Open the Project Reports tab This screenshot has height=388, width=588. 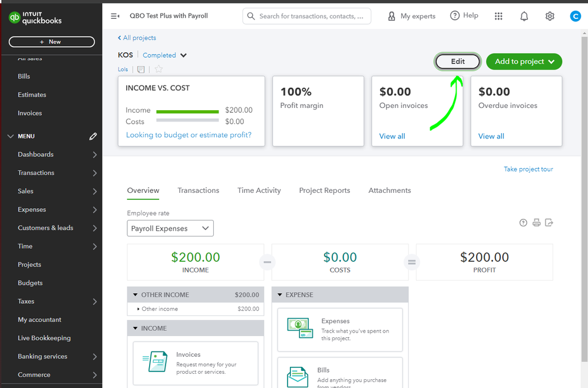coord(324,190)
